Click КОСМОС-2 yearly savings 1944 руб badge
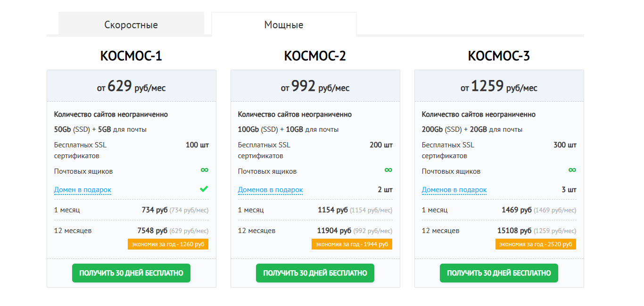 pos(352,244)
